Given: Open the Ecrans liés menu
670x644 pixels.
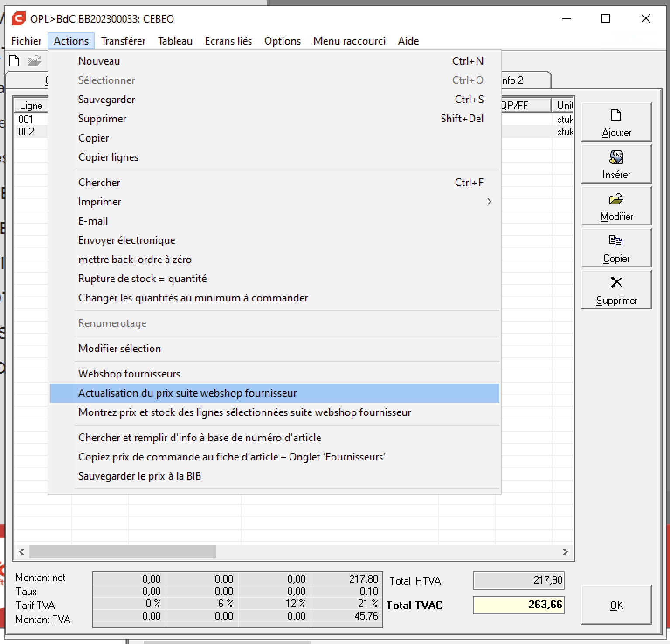Looking at the screenshot, I should (228, 41).
